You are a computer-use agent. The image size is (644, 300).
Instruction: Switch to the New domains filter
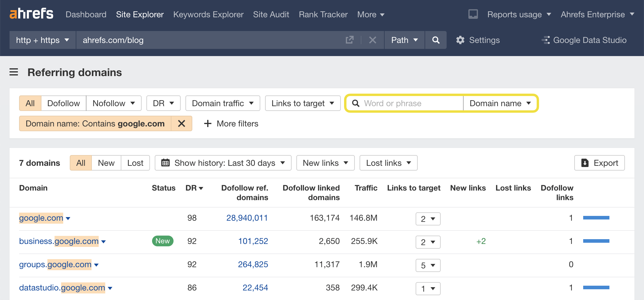(x=106, y=163)
